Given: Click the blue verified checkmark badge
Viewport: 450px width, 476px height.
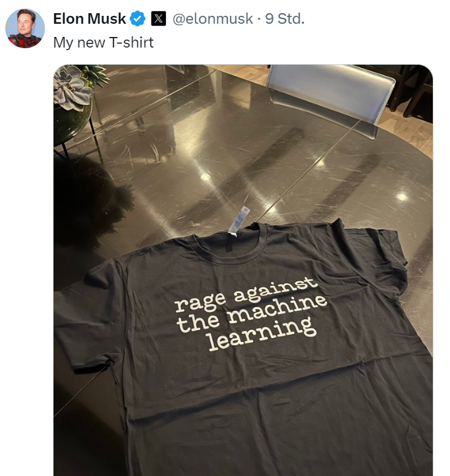Looking at the screenshot, I should click(137, 19).
